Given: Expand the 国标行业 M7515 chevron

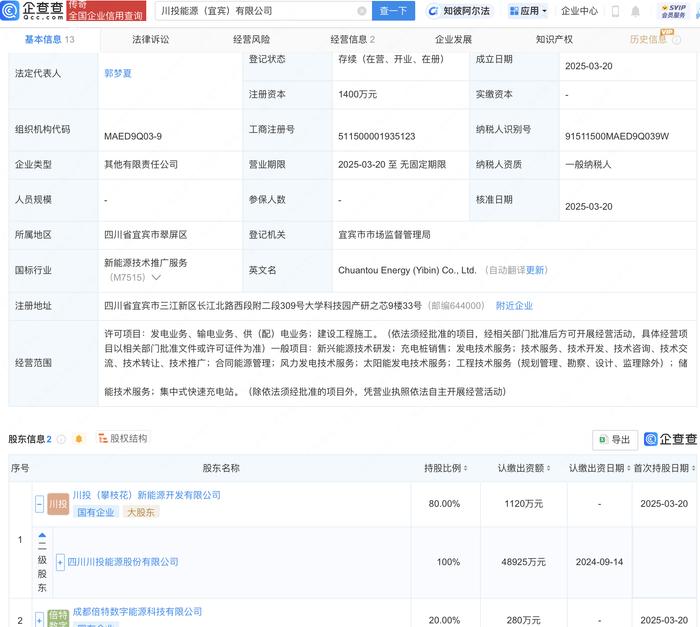Looking at the screenshot, I should [x=156, y=277].
